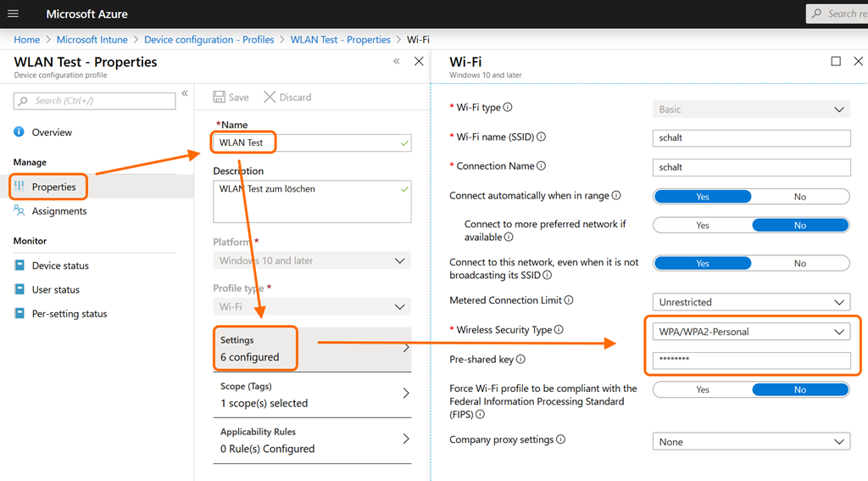Open the Metered Connection Limit dropdown

point(751,302)
